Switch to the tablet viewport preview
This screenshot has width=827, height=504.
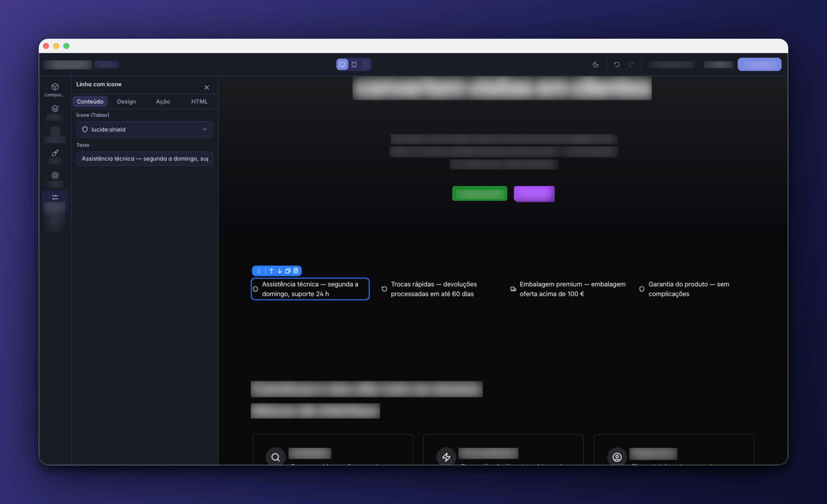click(354, 64)
